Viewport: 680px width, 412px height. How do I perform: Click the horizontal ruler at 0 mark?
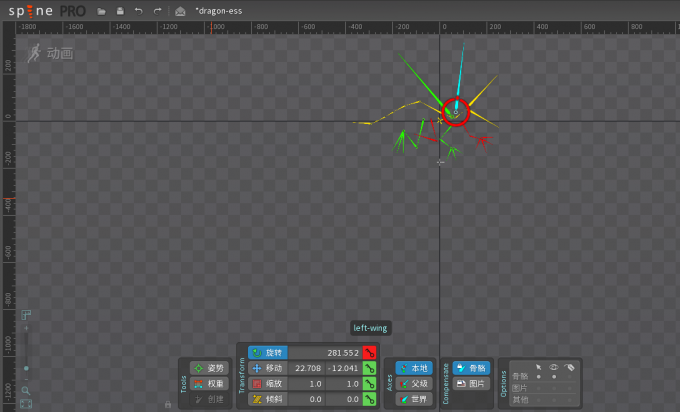point(444,27)
